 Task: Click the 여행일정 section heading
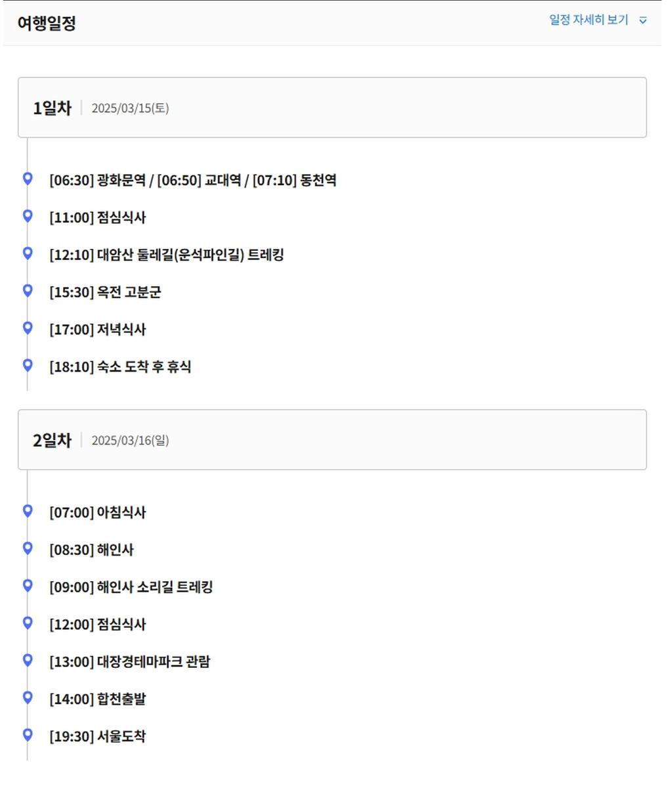(47, 23)
